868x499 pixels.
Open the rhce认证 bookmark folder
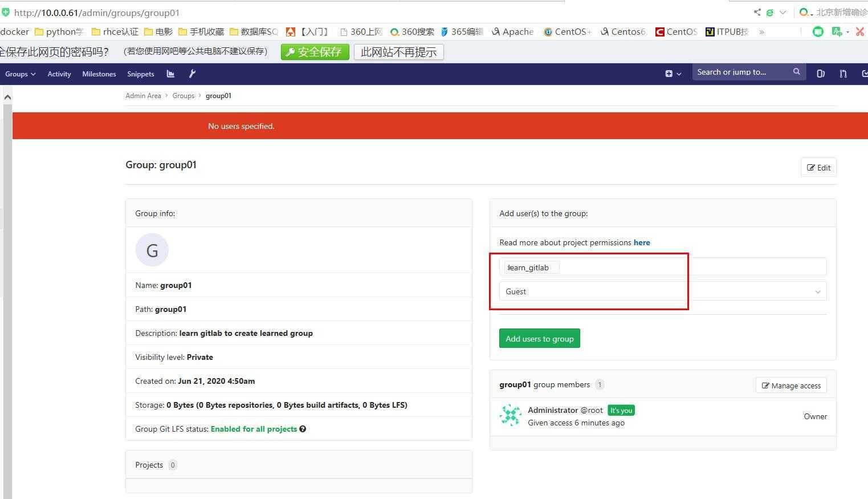point(115,32)
